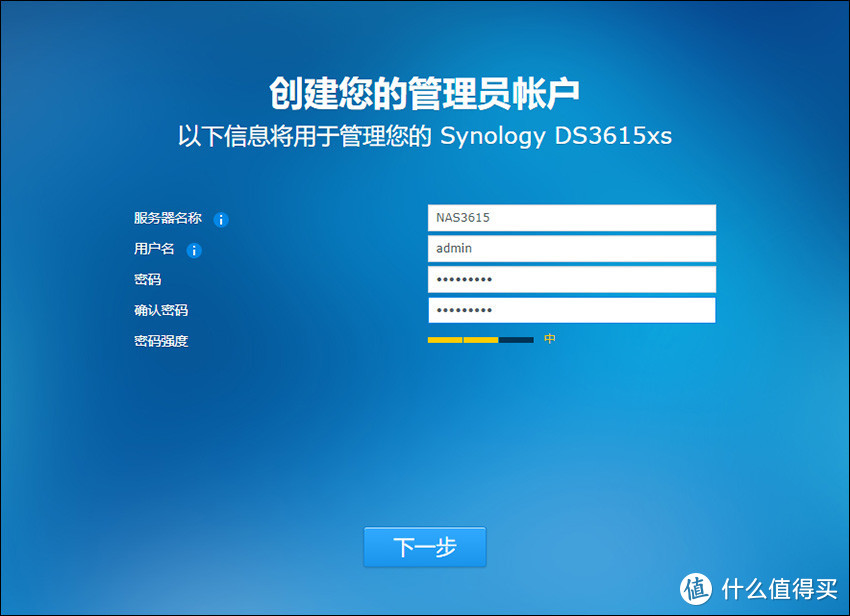850x616 pixels.
Task: Click the dark unfilled strength bar segment
Action: [516, 340]
